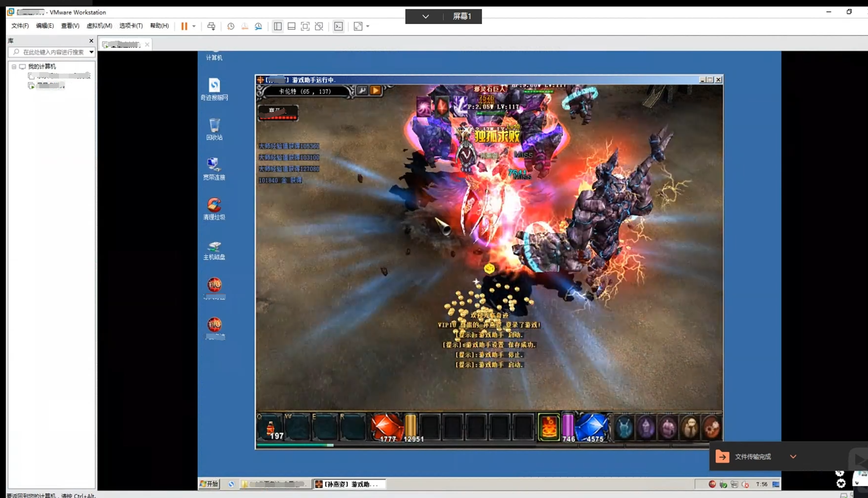This screenshot has height=498, width=868.
Task: Open the 文件(F) menu
Action: (20, 26)
